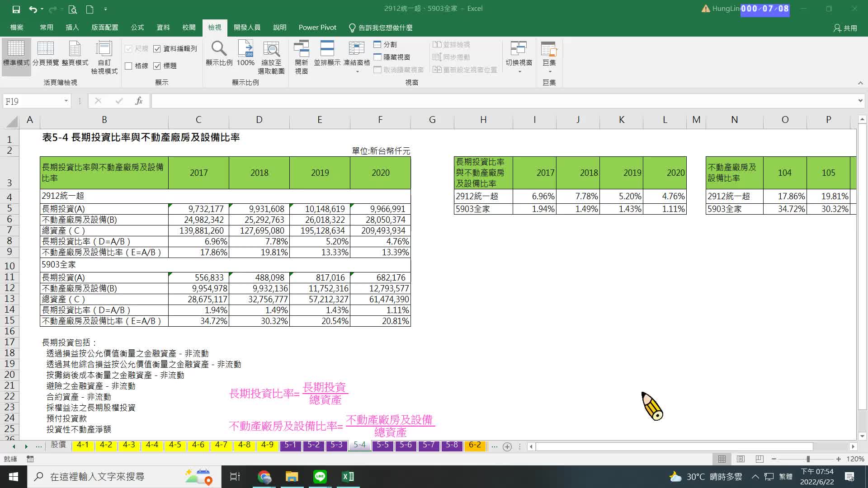
Task: Click the Save icon in quick access toolbar
Action: pyautogui.click(x=16, y=9)
